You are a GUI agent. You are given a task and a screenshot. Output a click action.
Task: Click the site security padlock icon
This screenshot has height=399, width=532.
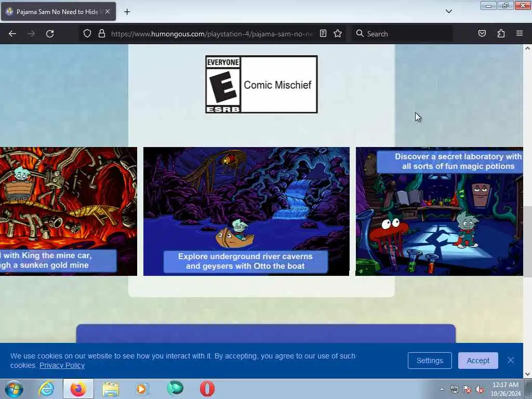click(x=101, y=34)
